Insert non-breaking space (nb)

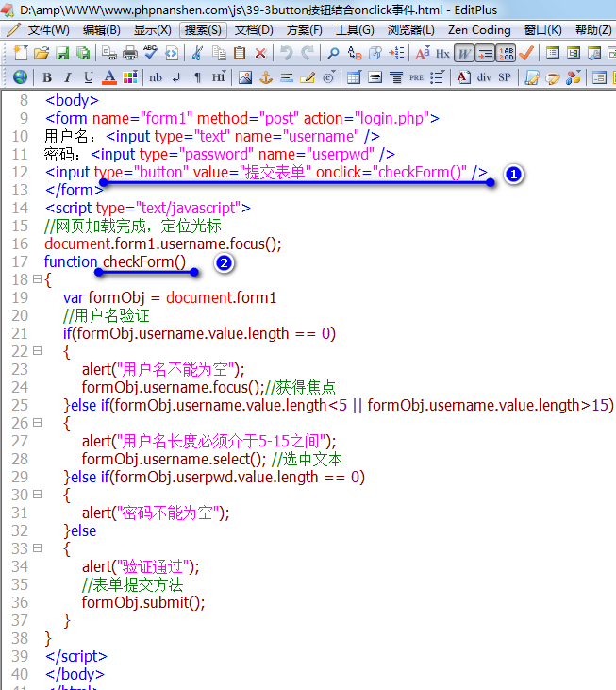(156, 77)
